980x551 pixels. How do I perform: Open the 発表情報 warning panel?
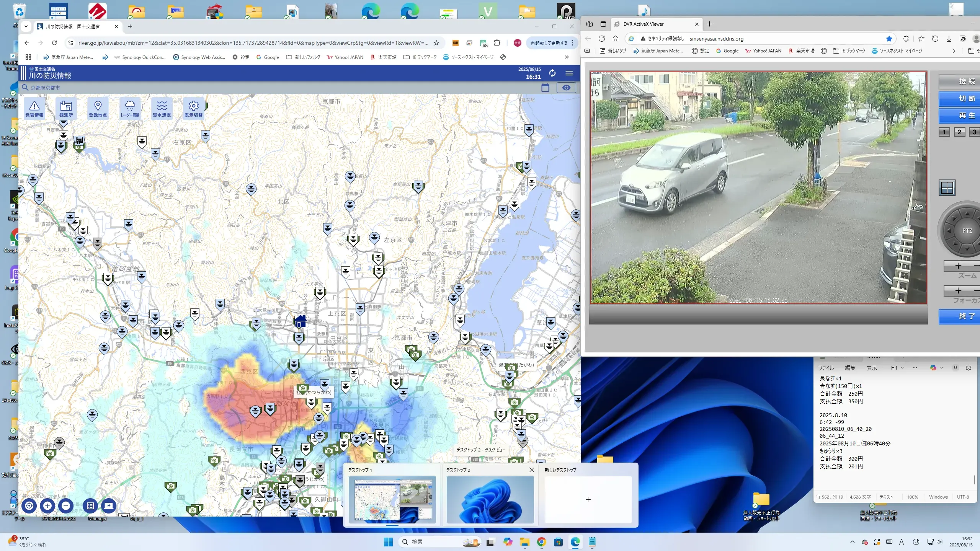coord(34,109)
